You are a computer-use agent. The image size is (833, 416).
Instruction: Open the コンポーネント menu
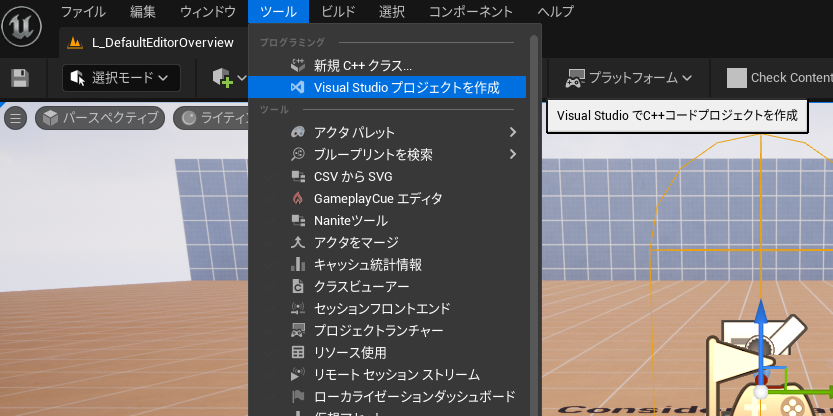(471, 12)
